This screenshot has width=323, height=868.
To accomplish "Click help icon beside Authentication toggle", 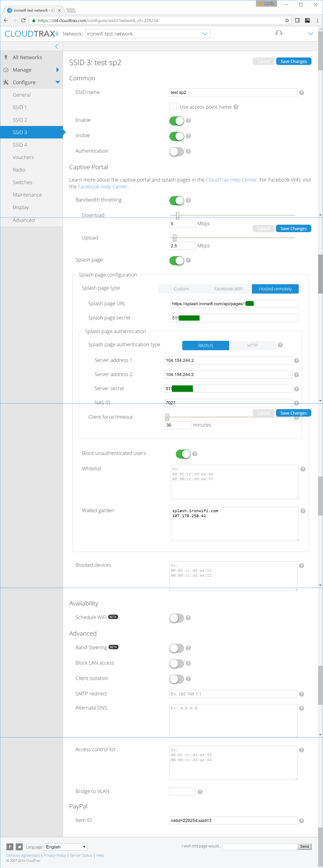I will tap(188, 152).
